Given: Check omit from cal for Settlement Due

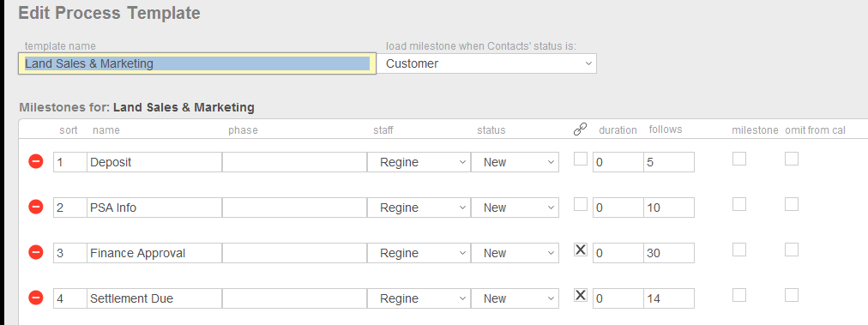Looking at the screenshot, I should [x=792, y=295].
